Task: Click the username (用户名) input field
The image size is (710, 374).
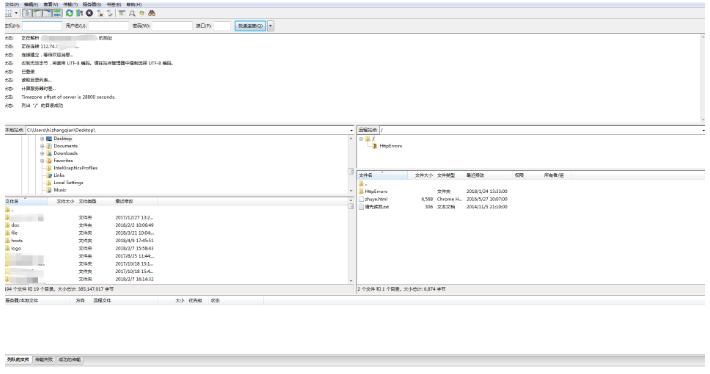Action: click(x=109, y=26)
